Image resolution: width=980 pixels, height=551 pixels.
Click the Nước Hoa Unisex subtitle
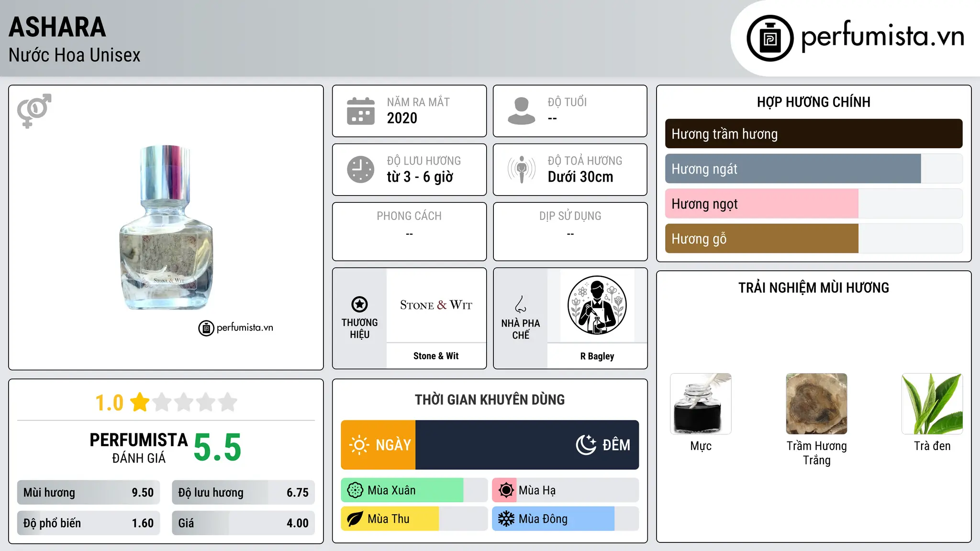click(x=75, y=55)
